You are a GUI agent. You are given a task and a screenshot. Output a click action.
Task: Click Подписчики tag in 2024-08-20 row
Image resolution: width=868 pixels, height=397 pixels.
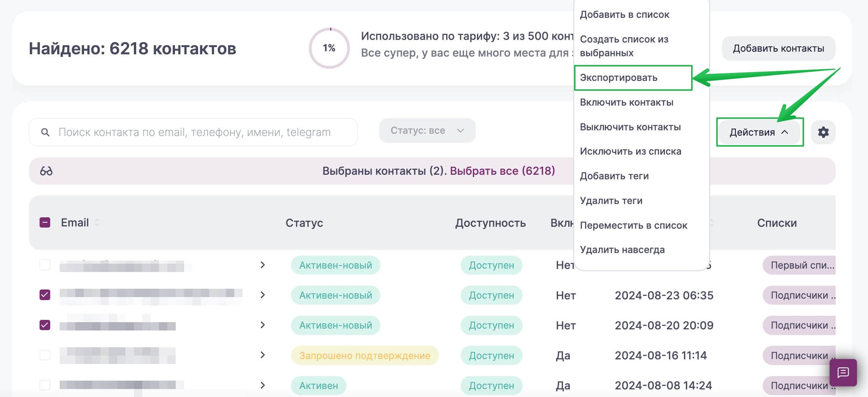pyautogui.click(x=799, y=325)
